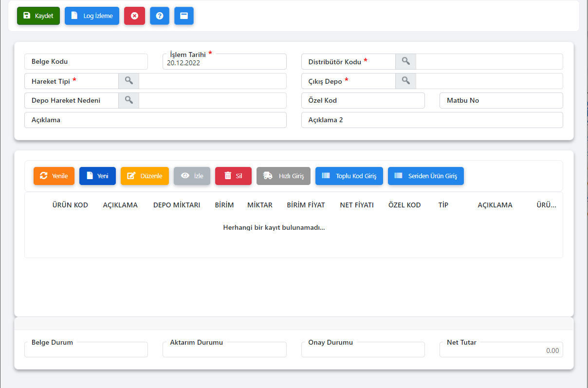Click the Düzenle edit button

[145, 176]
